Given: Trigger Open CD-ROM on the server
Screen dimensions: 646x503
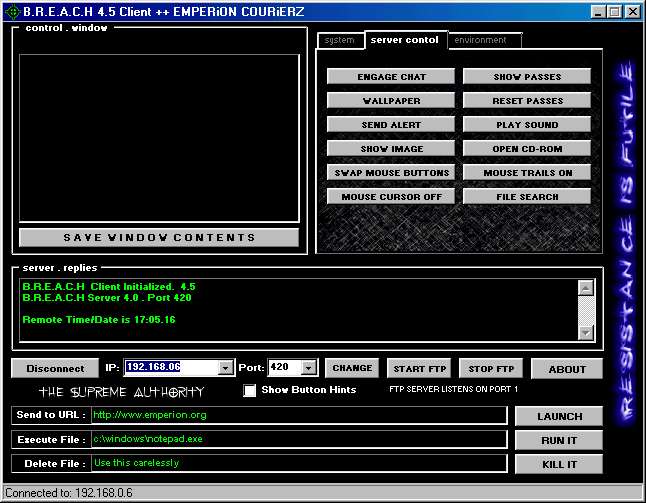Looking at the screenshot, I should tap(527, 149).
